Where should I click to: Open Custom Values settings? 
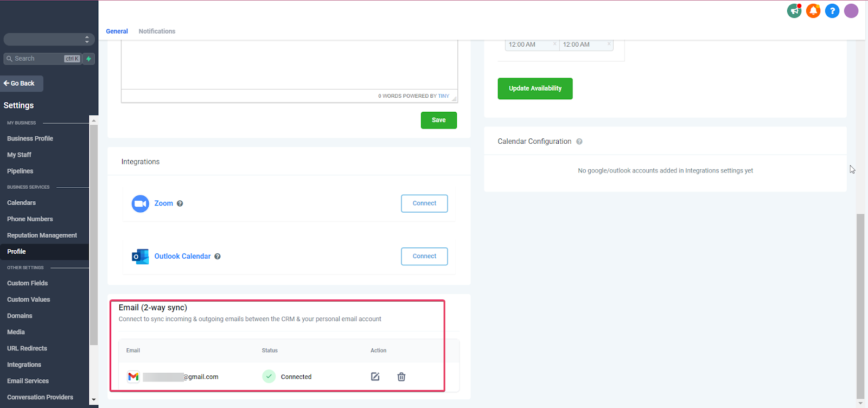point(28,299)
